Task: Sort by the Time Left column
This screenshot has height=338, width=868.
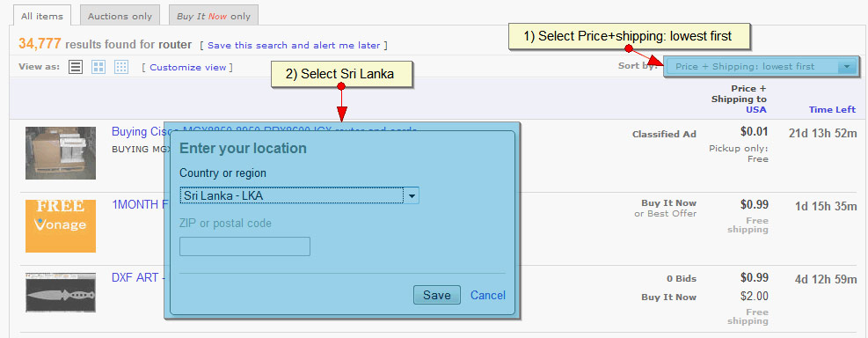Action: pyautogui.click(x=832, y=110)
